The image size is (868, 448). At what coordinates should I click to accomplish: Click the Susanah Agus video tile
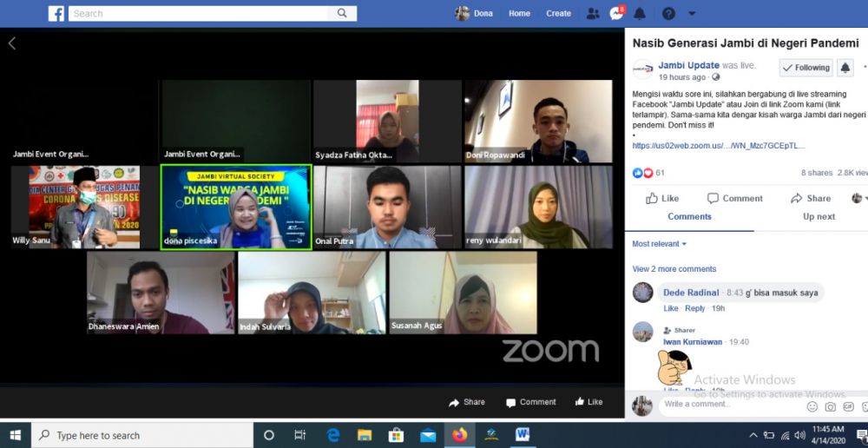pyautogui.click(x=463, y=293)
